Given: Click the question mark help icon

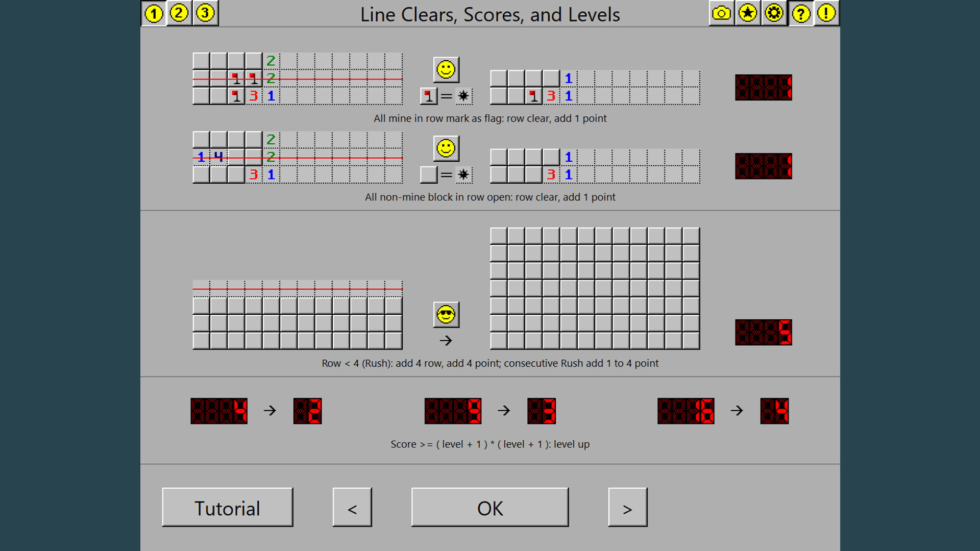Looking at the screenshot, I should [x=800, y=14].
